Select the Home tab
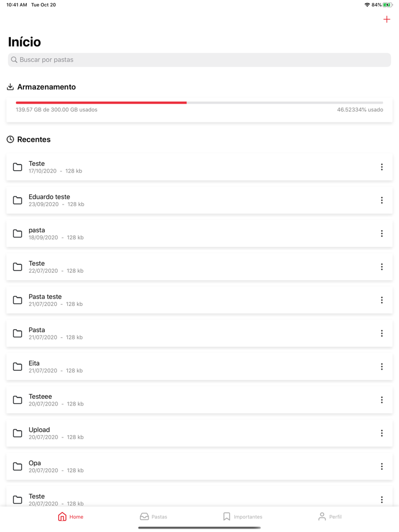This screenshot has height=532, width=399. 70,517
